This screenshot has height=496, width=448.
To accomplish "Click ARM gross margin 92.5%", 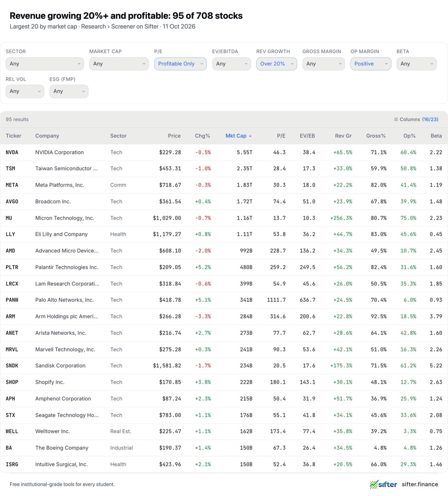I will coord(379,317).
